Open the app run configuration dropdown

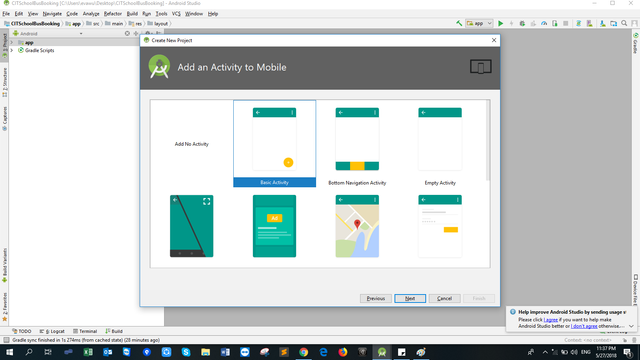tap(480, 23)
